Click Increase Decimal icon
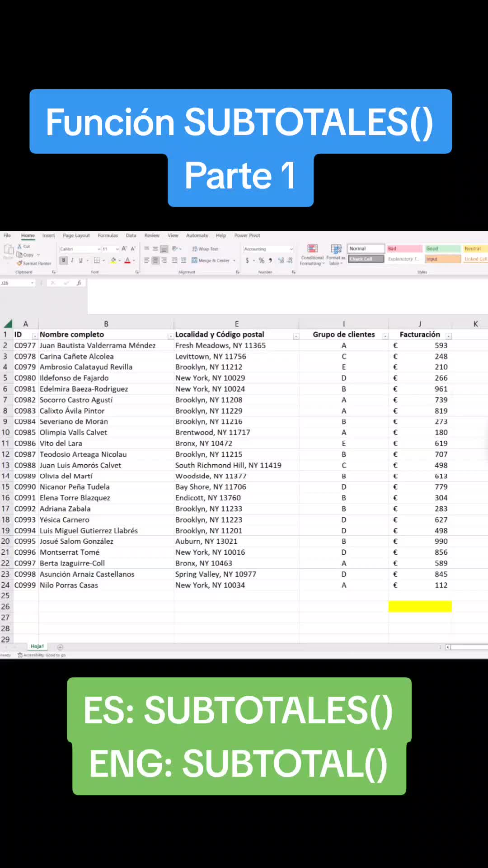 (281, 260)
